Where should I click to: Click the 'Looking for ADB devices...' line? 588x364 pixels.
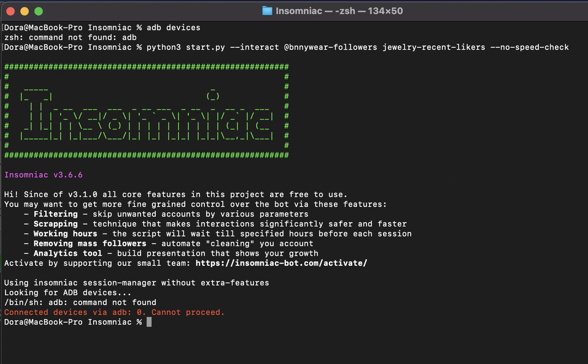pyautogui.click(x=68, y=293)
